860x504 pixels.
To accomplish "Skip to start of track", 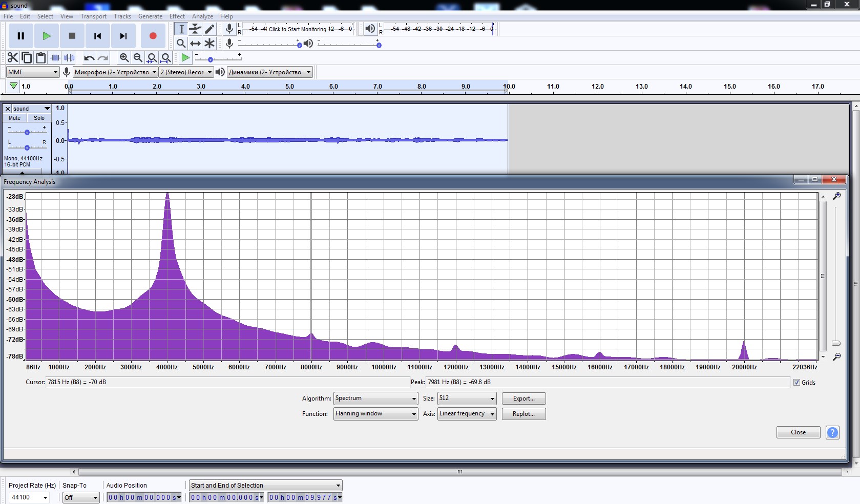I will tap(98, 36).
